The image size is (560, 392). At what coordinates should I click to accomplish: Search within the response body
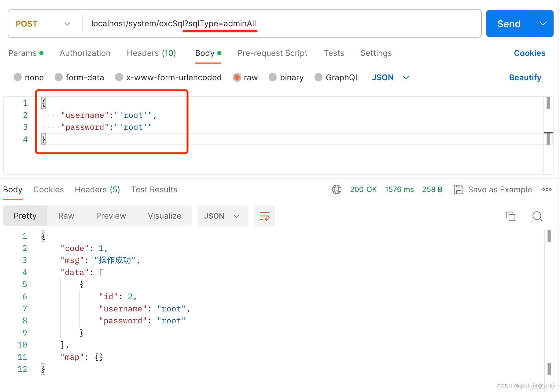click(537, 216)
